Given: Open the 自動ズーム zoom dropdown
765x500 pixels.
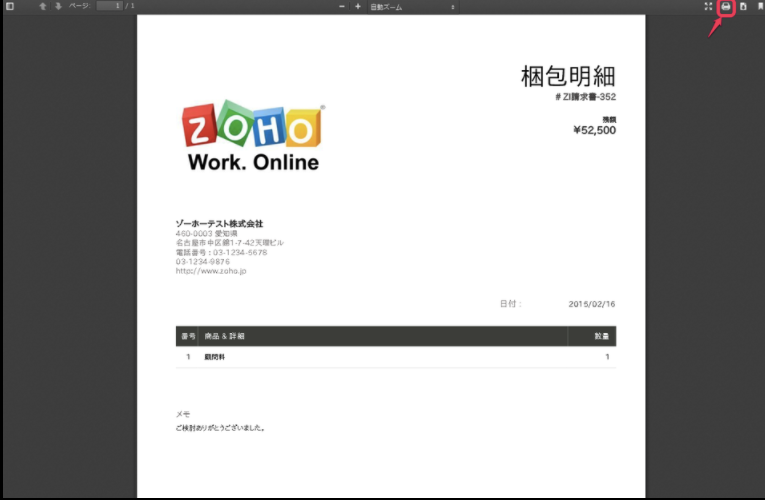Looking at the screenshot, I should click(412, 7).
